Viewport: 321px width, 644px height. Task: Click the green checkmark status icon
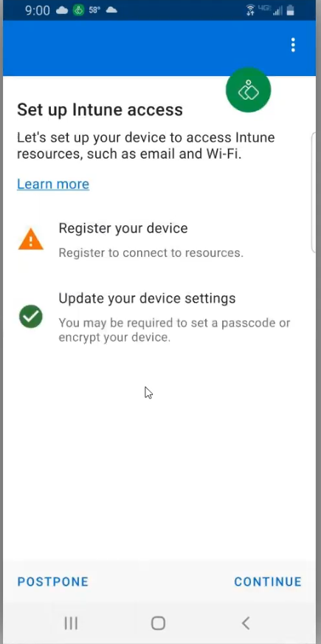31,316
